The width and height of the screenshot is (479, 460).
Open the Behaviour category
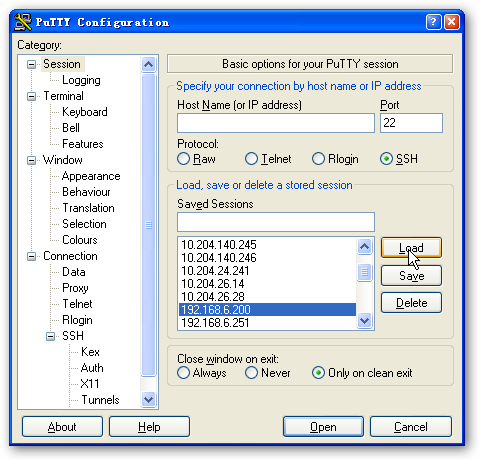point(86,192)
